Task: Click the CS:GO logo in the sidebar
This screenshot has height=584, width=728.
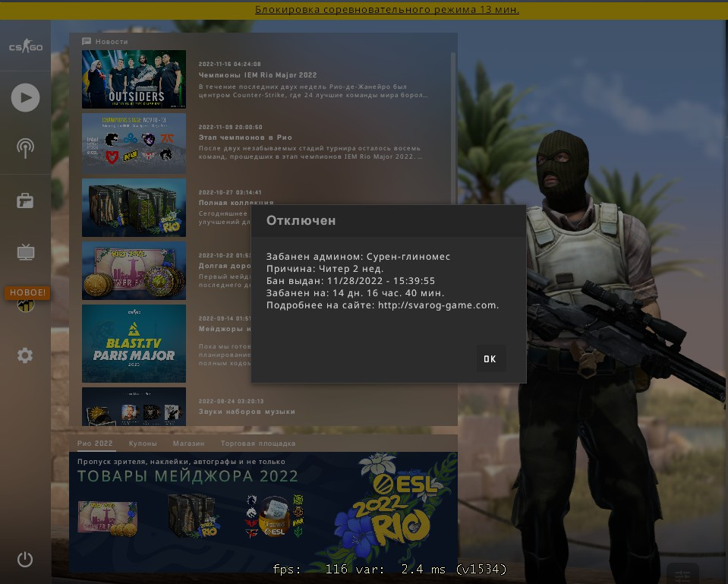Action: [x=26, y=46]
